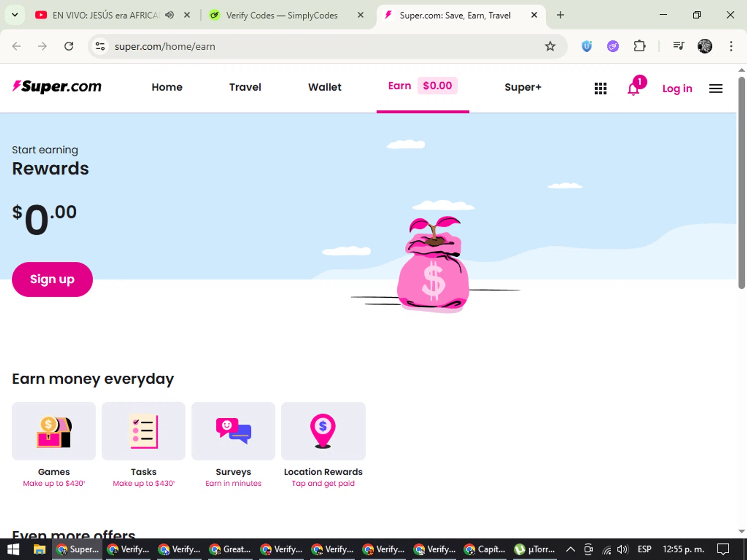The width and height of the screenshot is (747, 560).
Task: Open the Great... taskbar item
Action: point(231,549)
